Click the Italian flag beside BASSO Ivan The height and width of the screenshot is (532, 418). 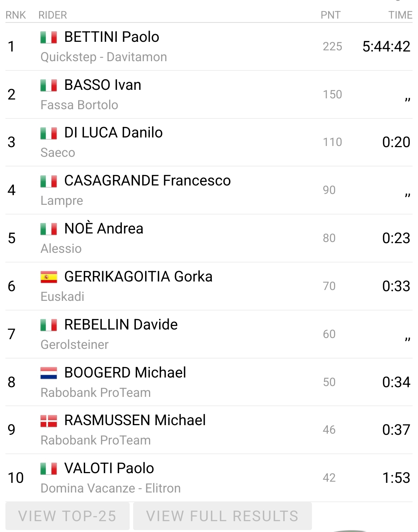[49, 85]
